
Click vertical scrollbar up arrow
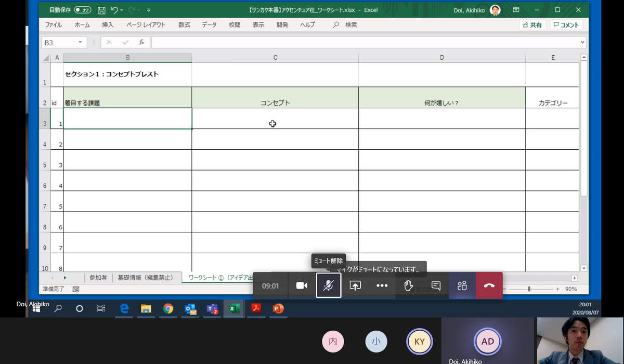click(x=583, y=58)
